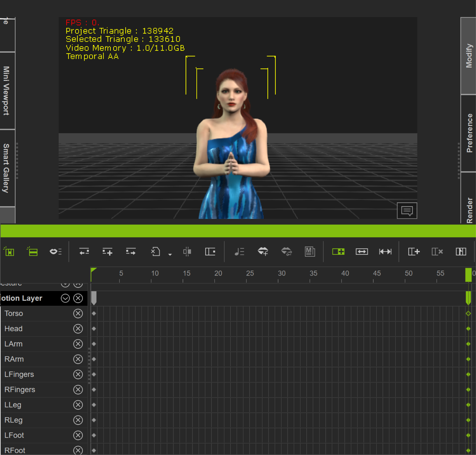Select the LArm end keyframe diamond

tap(468, 344)
